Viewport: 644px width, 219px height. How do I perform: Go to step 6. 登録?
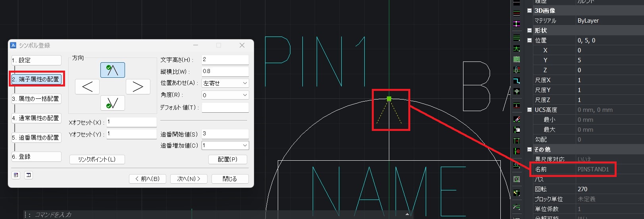click(36, 157)
